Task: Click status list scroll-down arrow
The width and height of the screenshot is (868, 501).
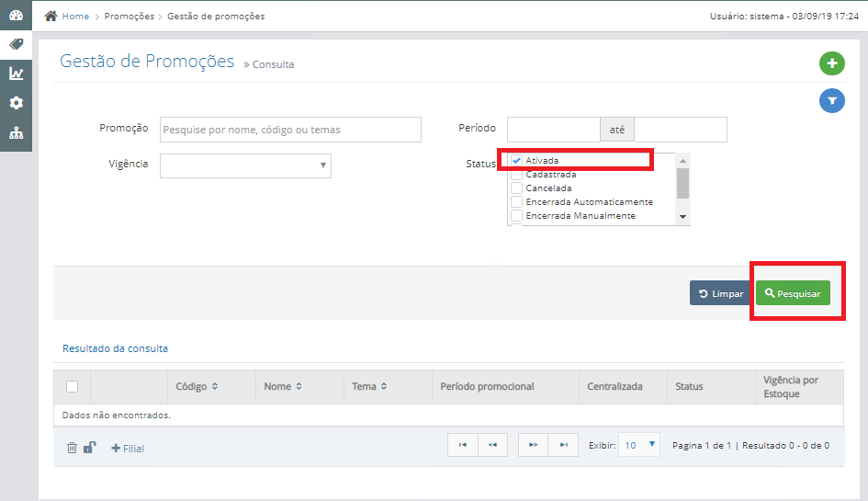Action: pyautogui.click(x=683, y=217)
